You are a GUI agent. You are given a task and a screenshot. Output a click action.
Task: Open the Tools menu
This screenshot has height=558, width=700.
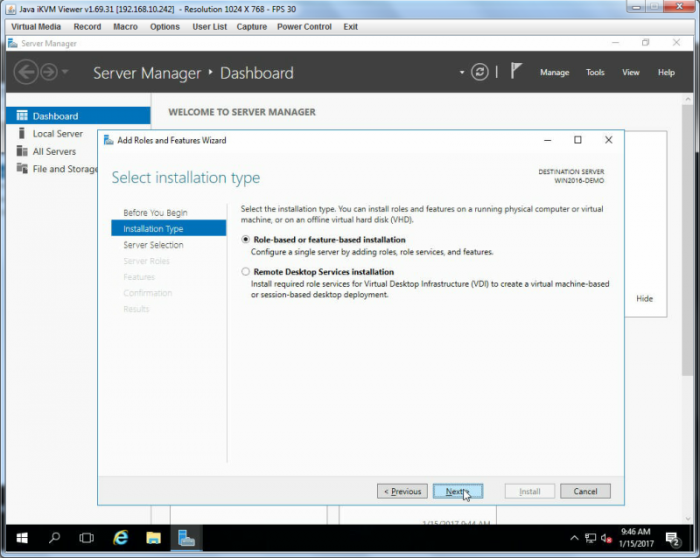point(595,72)
